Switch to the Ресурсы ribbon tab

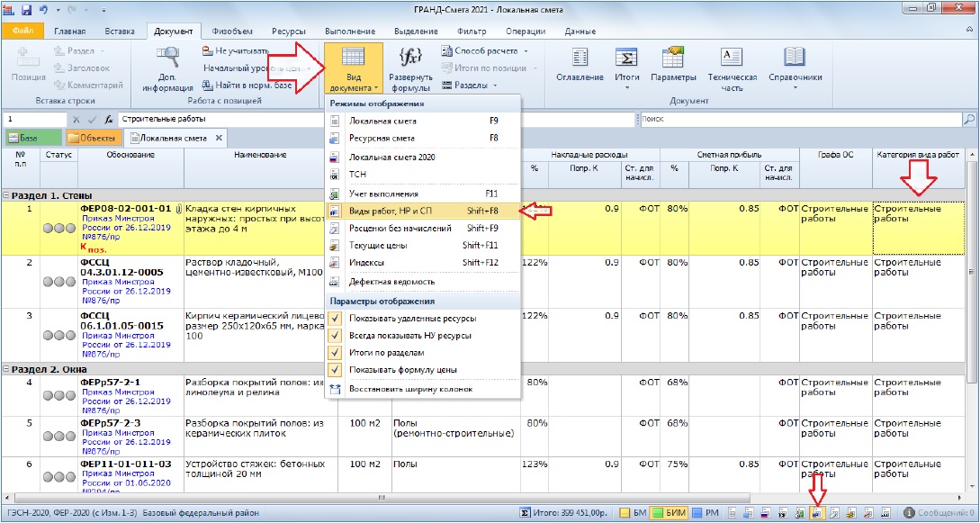click(x=288, y=32)
